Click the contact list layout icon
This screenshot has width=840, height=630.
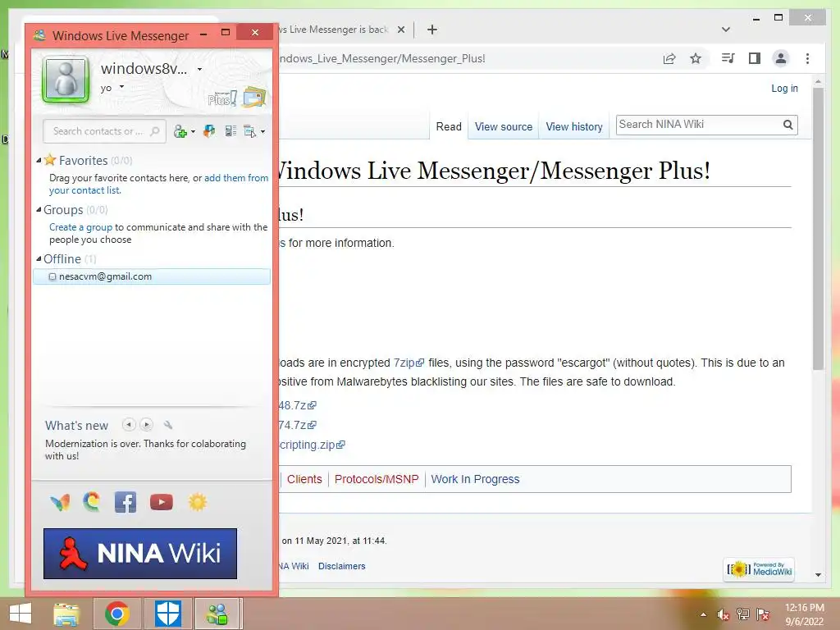(x=231, y=130)
